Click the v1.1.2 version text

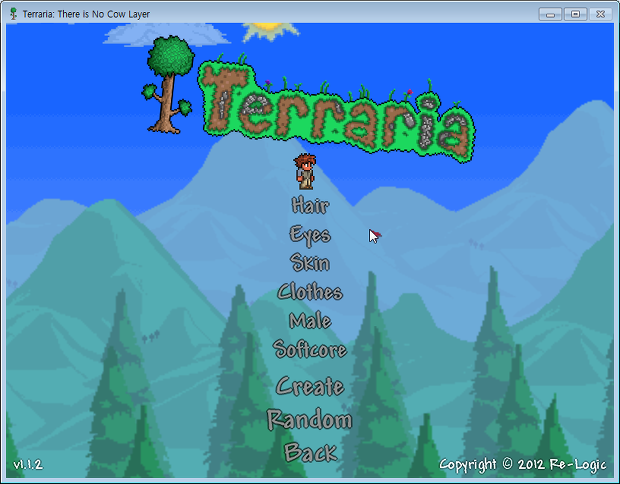pyautogui.click(x=28, y=464)
